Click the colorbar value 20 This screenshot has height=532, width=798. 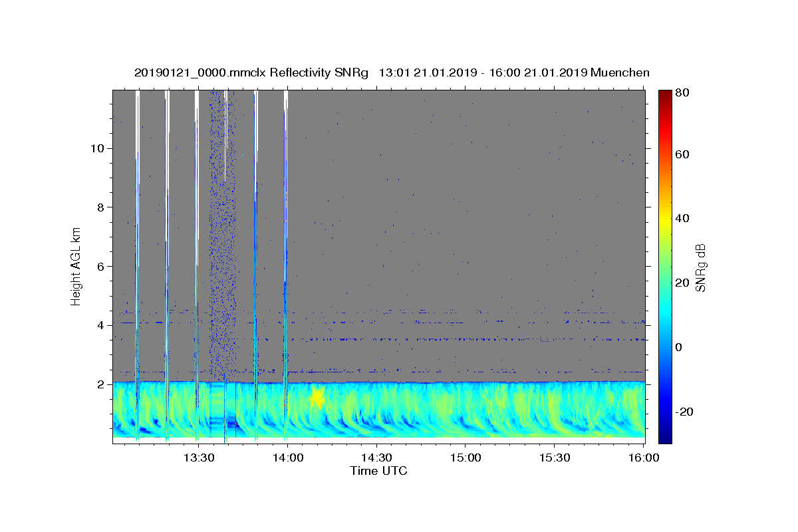coord(684,283)
